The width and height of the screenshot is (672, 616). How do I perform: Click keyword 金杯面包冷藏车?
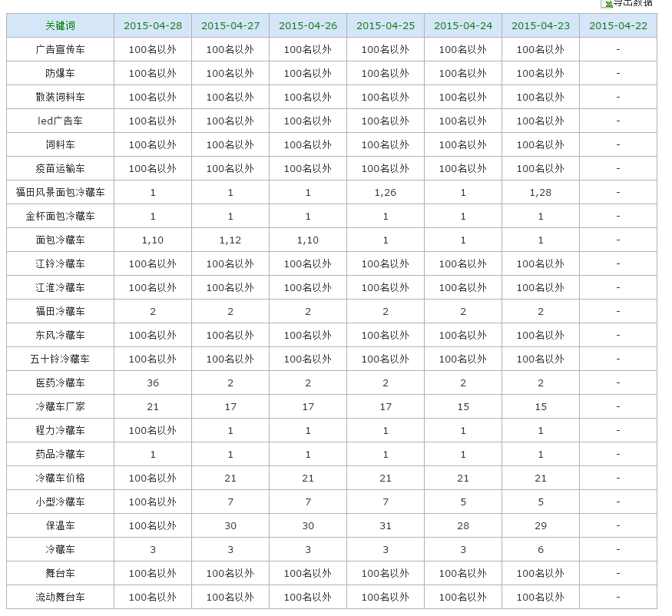tap(61, 216)
